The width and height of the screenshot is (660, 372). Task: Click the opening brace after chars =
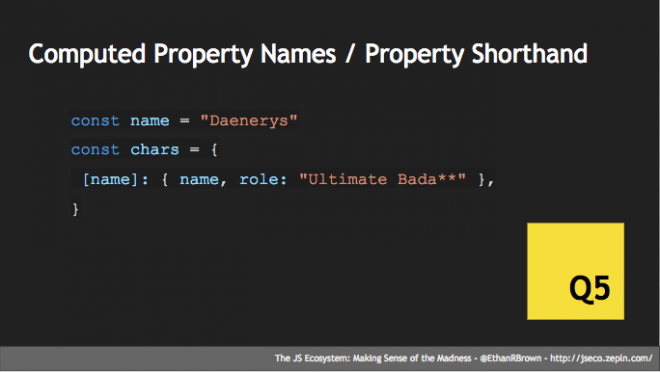pos(214,149)
